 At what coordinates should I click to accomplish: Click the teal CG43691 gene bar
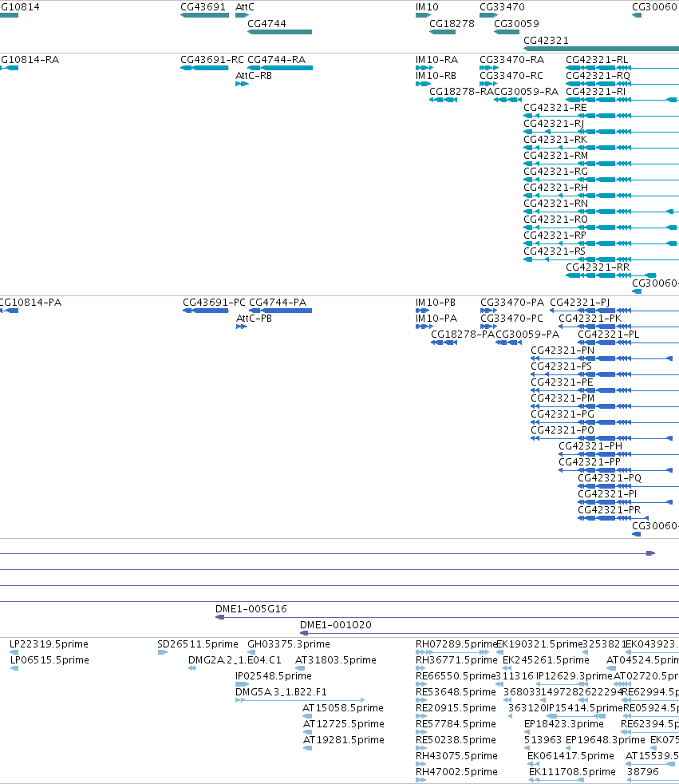pyautogui.click(x=205, y=15)
